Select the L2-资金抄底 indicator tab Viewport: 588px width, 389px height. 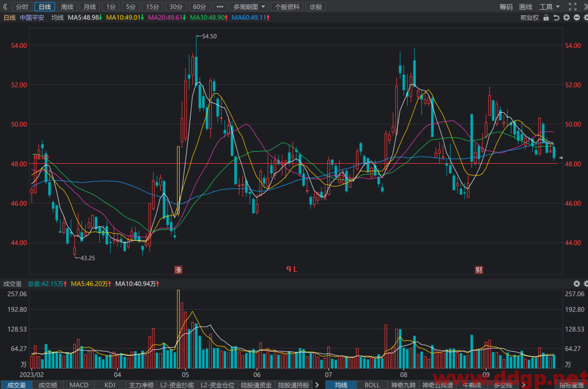[177, 385]
